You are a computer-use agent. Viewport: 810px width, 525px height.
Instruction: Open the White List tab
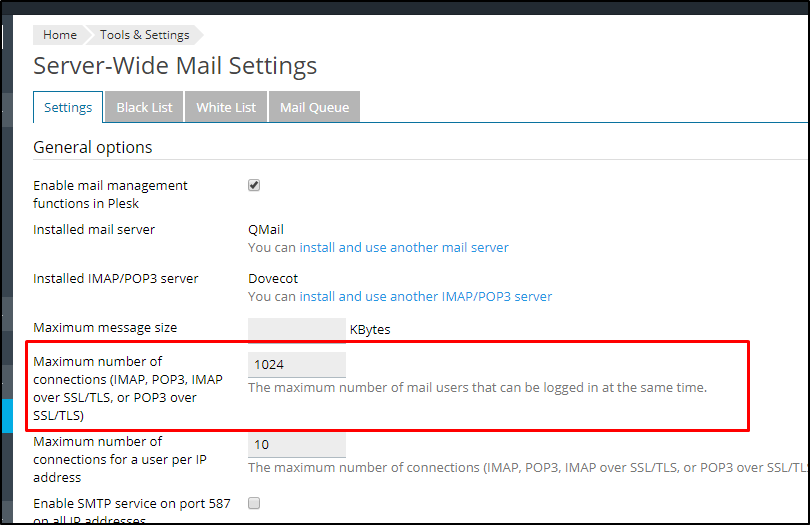click(x=226, y=108)
